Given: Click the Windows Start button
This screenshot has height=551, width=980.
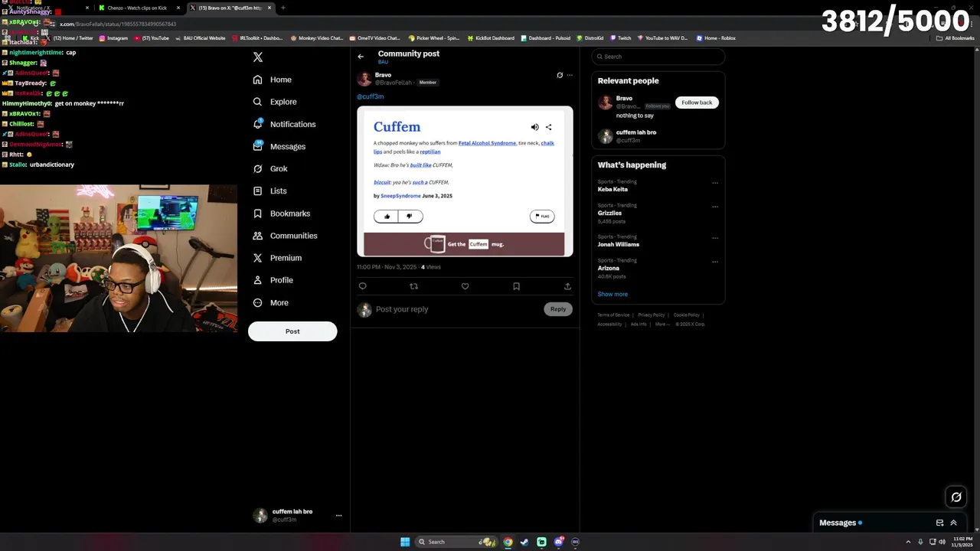Looking at the screenshot, I should pos(405,542).
